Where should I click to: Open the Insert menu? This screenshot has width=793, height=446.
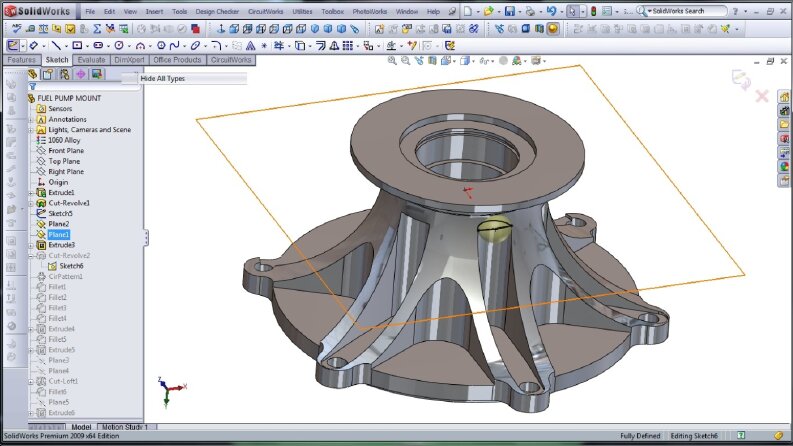(x=154, y=11)
